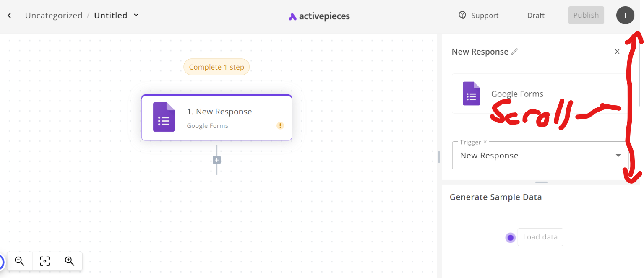Fit the flow to view
The width and height of the screenshot is (644, 278).
tap(45, 261)
